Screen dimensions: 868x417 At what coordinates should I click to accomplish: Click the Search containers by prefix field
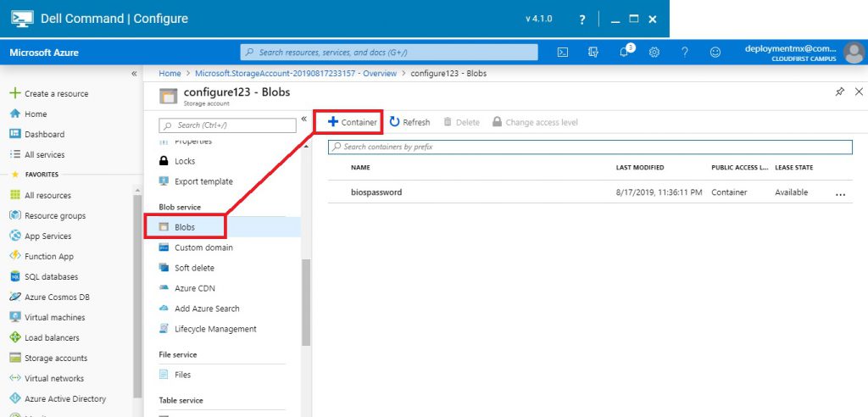click(x=590, y=147)
